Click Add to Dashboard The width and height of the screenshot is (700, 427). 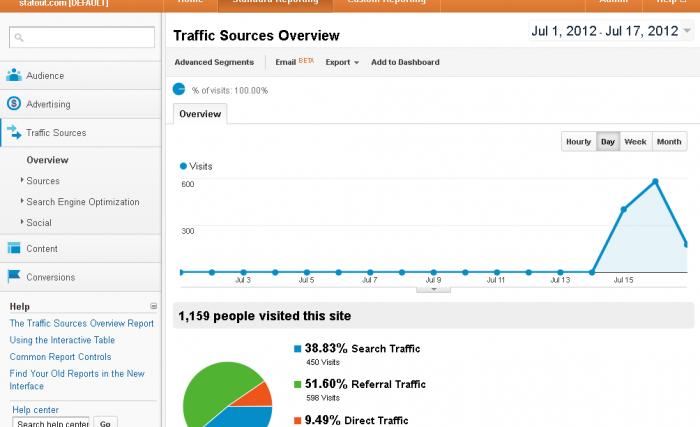pos(405,62)
